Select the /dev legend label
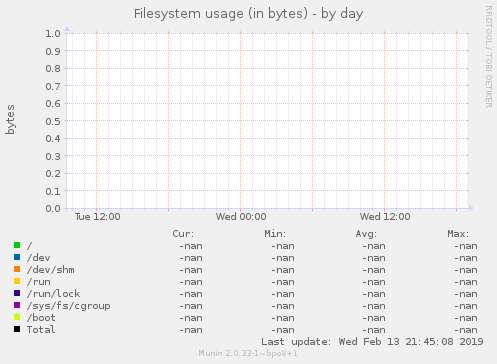 coord(39,258)
